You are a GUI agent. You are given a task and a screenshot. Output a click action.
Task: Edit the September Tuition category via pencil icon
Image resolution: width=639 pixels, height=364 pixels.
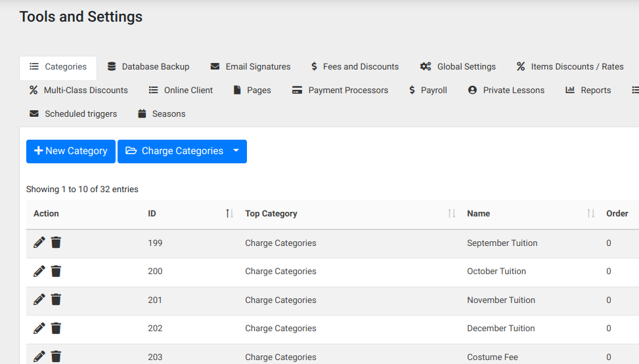point(39,243)
